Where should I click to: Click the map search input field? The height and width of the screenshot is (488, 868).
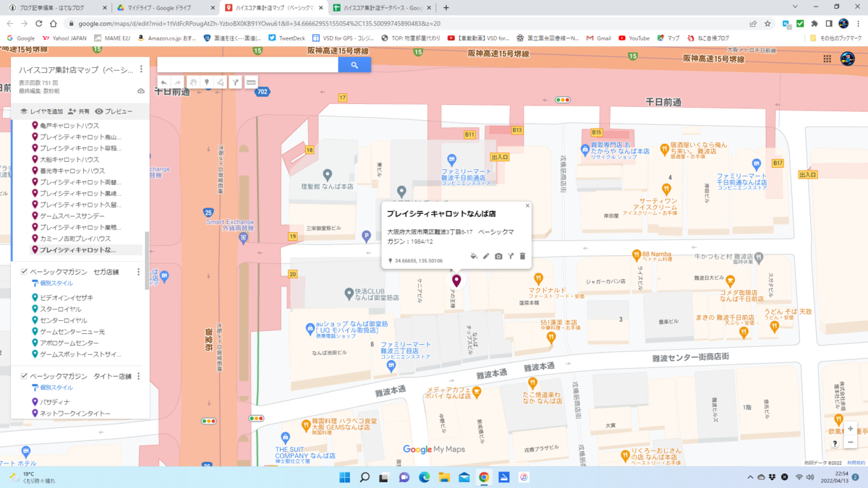coord(247,65)
